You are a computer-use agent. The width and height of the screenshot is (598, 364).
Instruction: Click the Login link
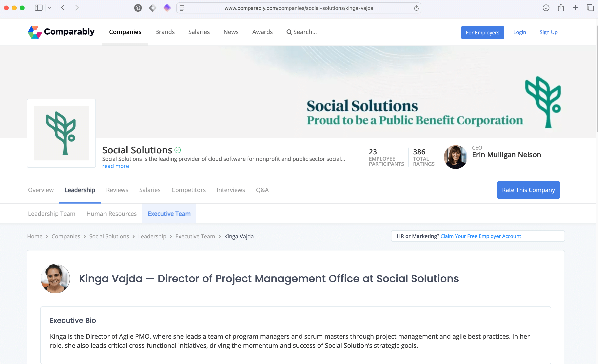coord(519,32)
